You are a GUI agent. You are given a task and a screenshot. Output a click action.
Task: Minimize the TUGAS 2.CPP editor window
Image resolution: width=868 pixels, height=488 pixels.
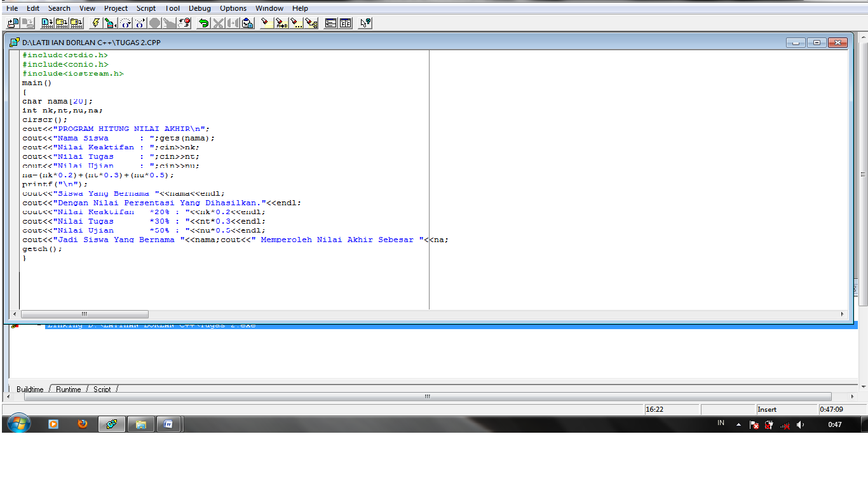796,43
